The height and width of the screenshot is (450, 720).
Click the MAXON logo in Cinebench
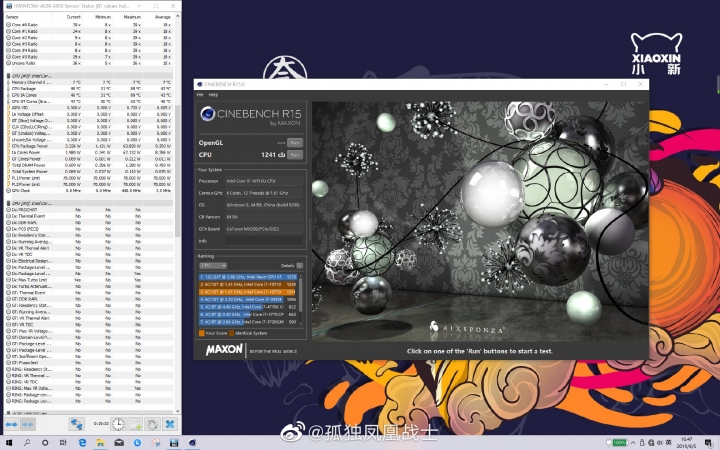(x=224, y=350)
